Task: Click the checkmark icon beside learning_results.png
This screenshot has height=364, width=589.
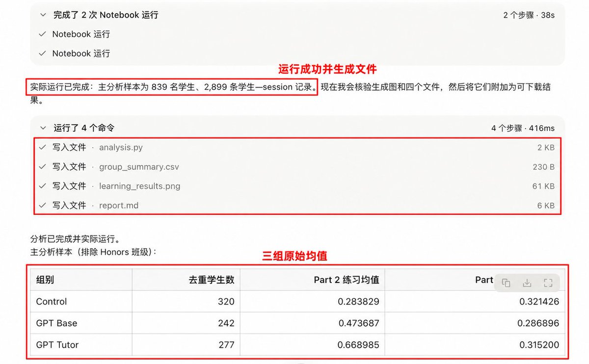Action: pyautogui.click(x=42, y=186)
